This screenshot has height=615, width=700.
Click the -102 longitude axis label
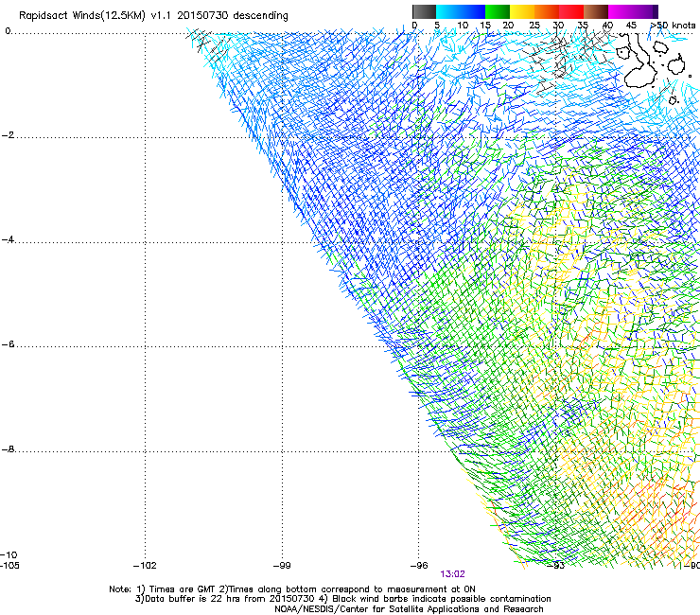tap(145, 566)
